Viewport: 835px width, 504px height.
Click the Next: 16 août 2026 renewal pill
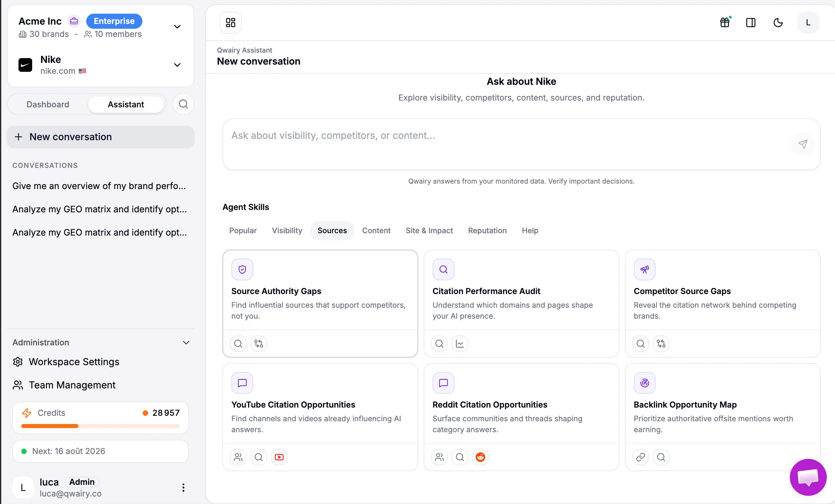(x=101, y=451)
